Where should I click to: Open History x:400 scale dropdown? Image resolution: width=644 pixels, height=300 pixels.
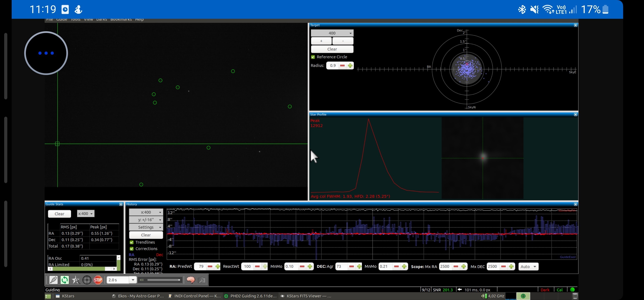point(146,212)
